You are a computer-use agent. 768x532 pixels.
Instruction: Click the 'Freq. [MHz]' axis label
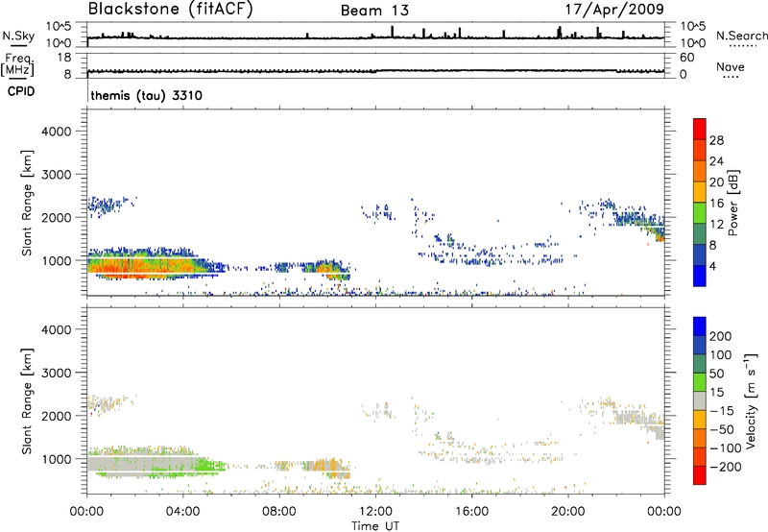(x=17, y=64)
